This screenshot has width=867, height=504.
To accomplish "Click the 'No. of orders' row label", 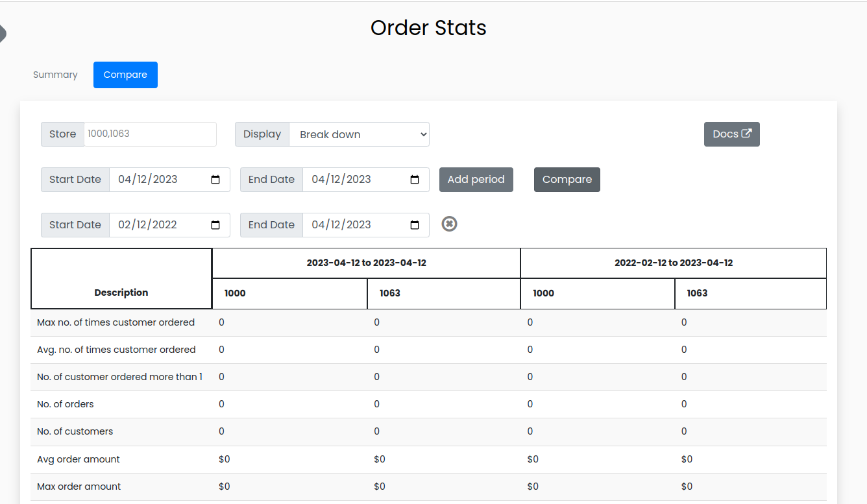I will pos(66,404).
